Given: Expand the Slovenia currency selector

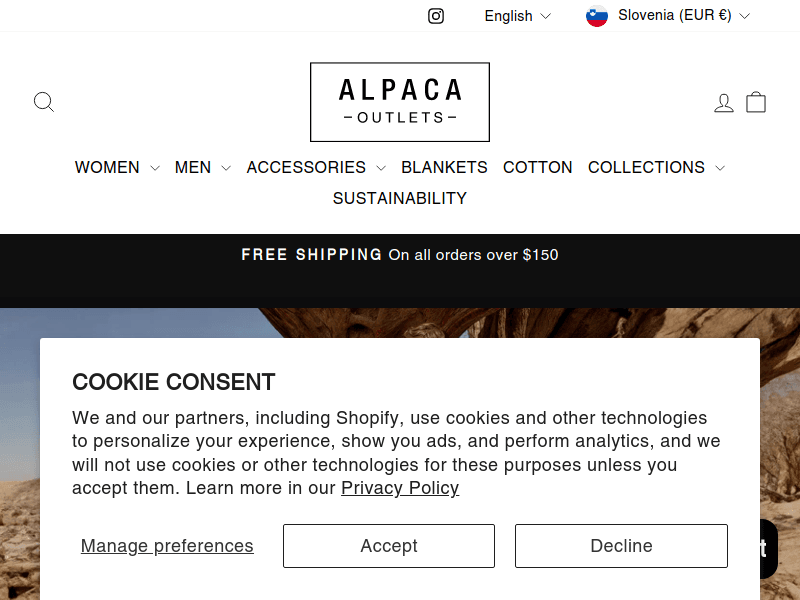Looking at the screenshot, I should coord(667,15).
